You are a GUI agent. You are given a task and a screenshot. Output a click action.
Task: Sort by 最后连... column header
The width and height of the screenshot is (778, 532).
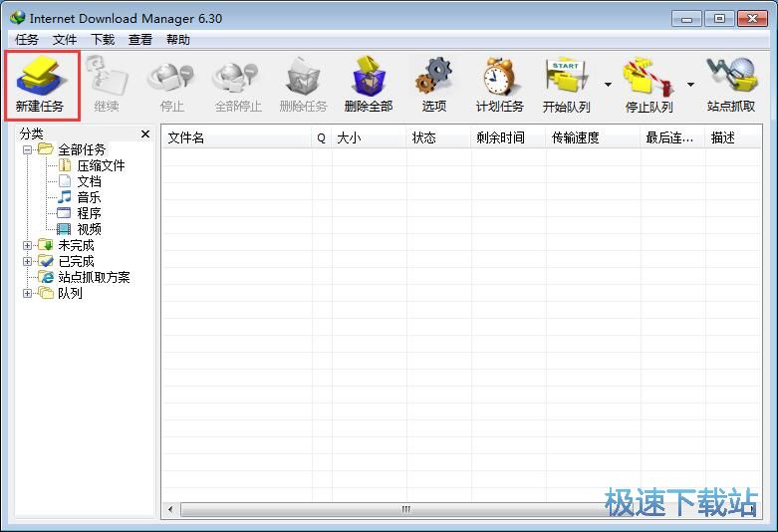pyautogui.click(x=672, y=137)
